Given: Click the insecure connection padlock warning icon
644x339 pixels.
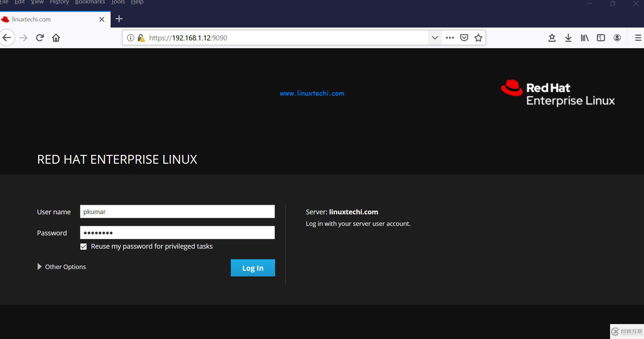Looking at the screenshot, I should pos(141,38).
